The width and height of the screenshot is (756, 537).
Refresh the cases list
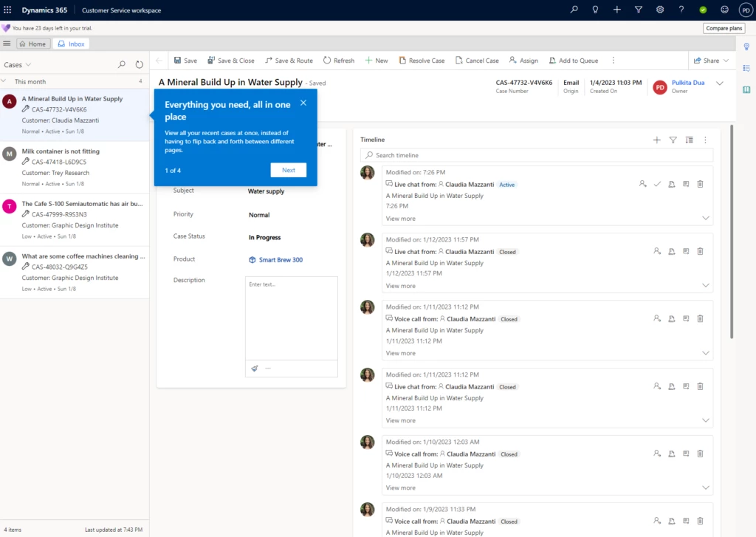(x=139, y=64)
